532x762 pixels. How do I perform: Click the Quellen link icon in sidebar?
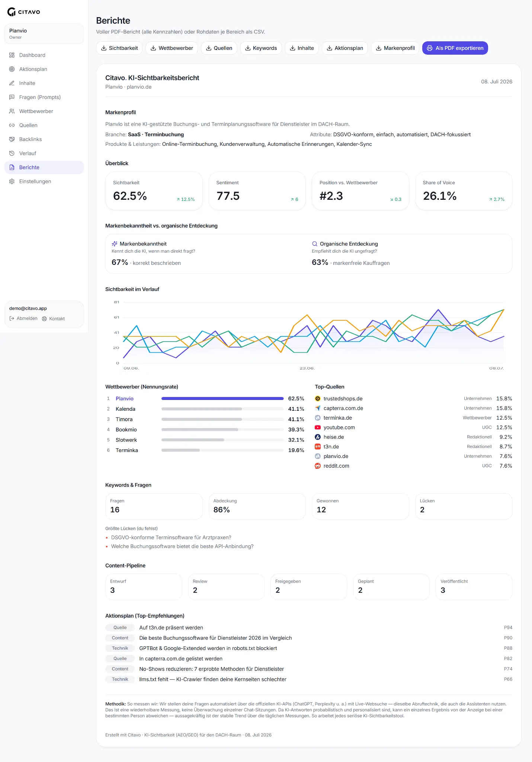[x=12, y=125]
